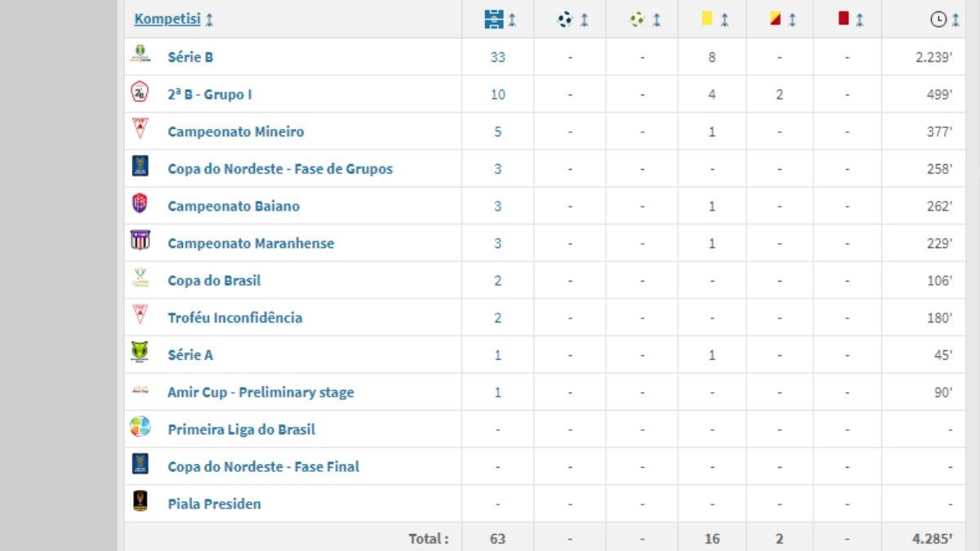Open Troféu Inconfidência competition link

[x=235, y=318]
